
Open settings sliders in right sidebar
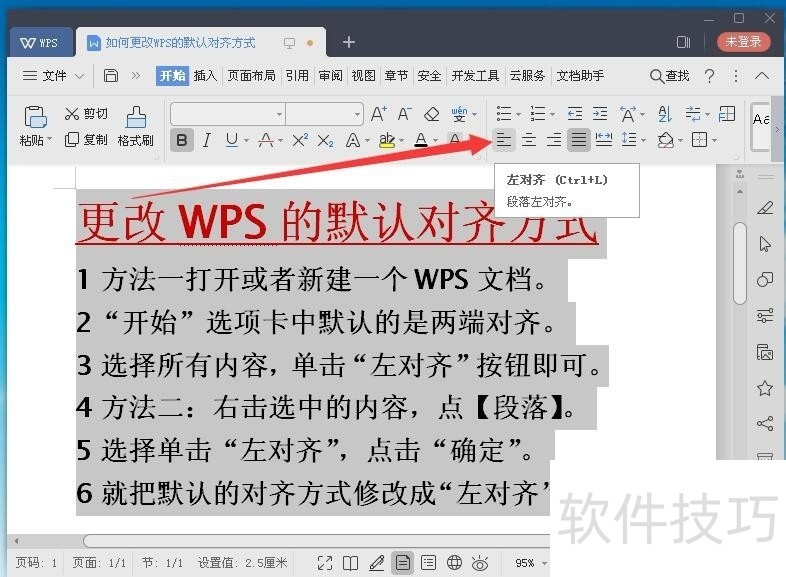765,315
